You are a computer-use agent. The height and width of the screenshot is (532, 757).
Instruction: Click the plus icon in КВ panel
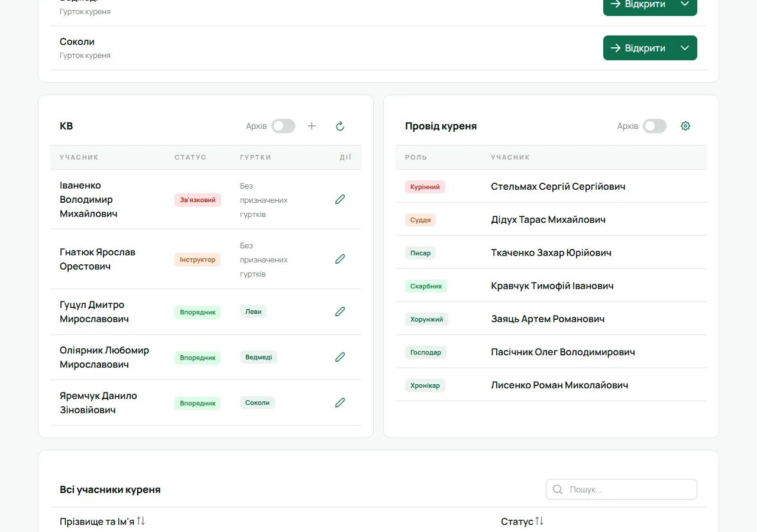pos(312,126)
